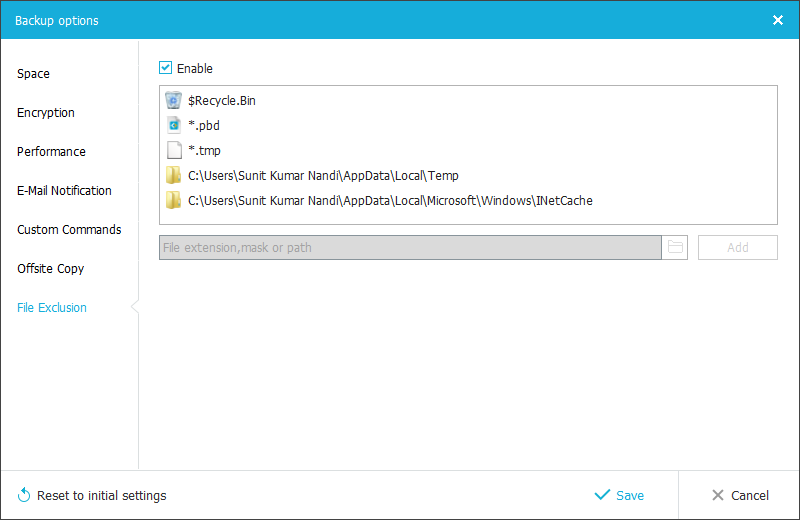Show the Offsite Copy options
800x520 pixels.
51,269
